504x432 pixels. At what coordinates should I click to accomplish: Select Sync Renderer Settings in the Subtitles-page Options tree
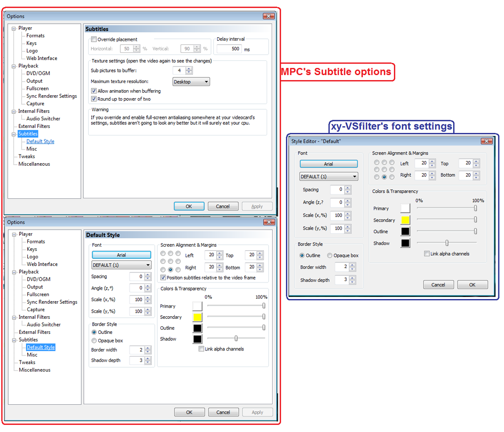52,96
